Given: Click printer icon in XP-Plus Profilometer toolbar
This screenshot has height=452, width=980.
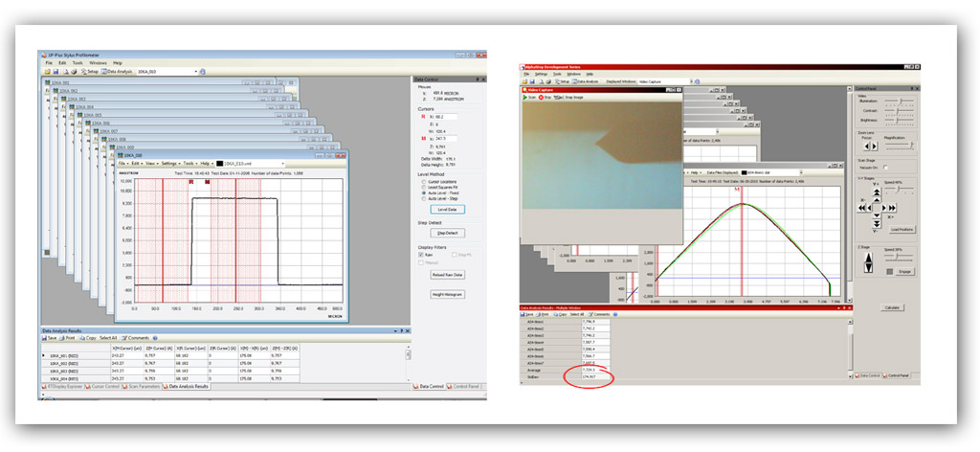Looking at the screenshot, I should click(74, 71).
